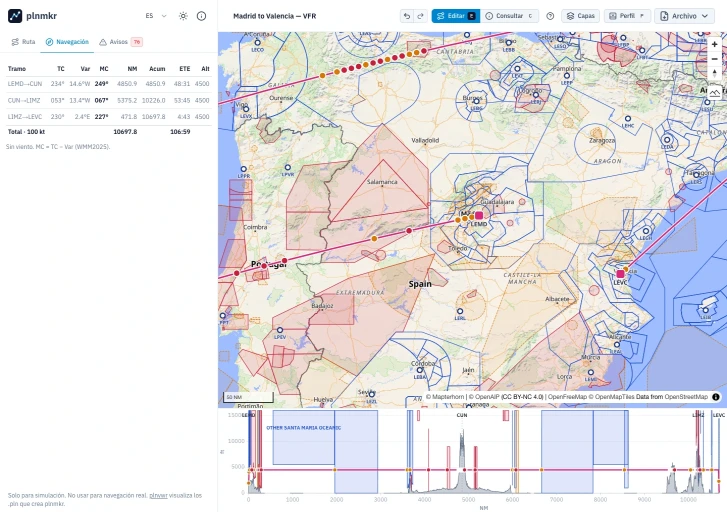
Task: Click the OTHER SANTA MARIA OCEANIC airspace label
Action: click(x=303, y=428)
